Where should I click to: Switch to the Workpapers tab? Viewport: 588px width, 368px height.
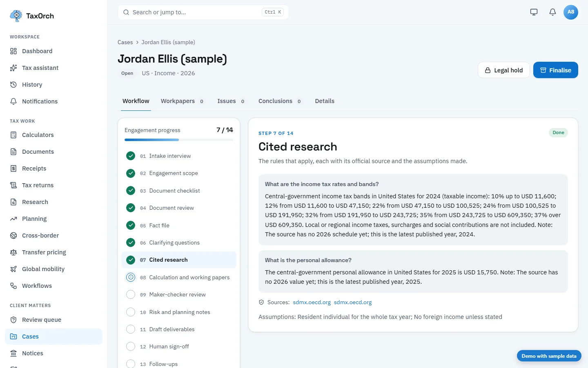[x=182, y=101]
